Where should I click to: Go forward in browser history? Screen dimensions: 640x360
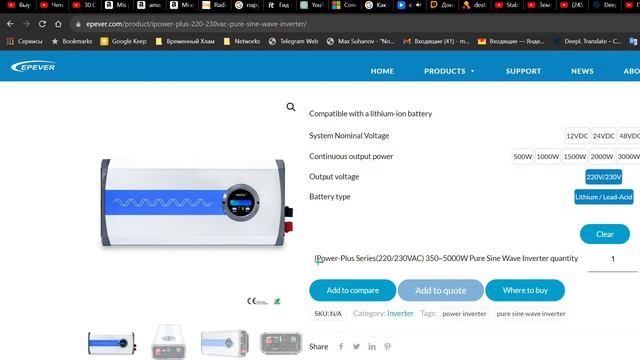click(26, 24)
